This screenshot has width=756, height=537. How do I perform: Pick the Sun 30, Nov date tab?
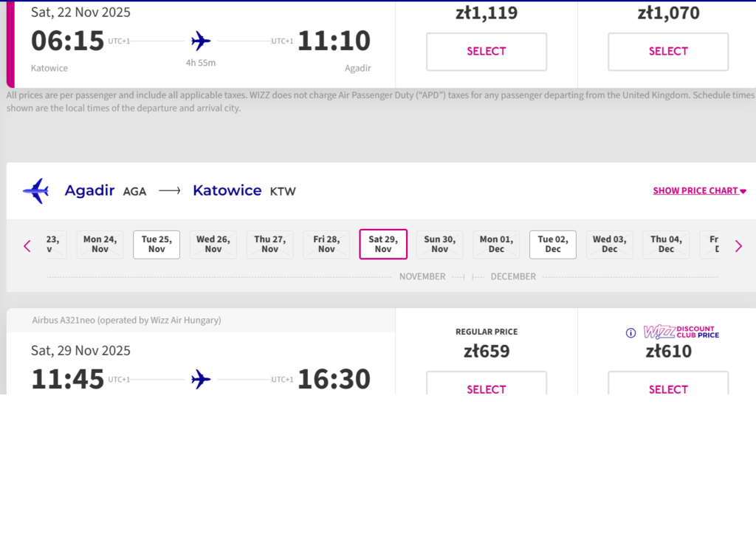(x=440, y=244)
